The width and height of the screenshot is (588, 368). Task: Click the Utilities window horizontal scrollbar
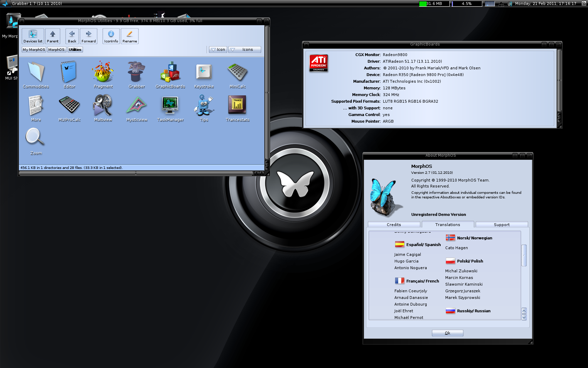tap(136, 173)
